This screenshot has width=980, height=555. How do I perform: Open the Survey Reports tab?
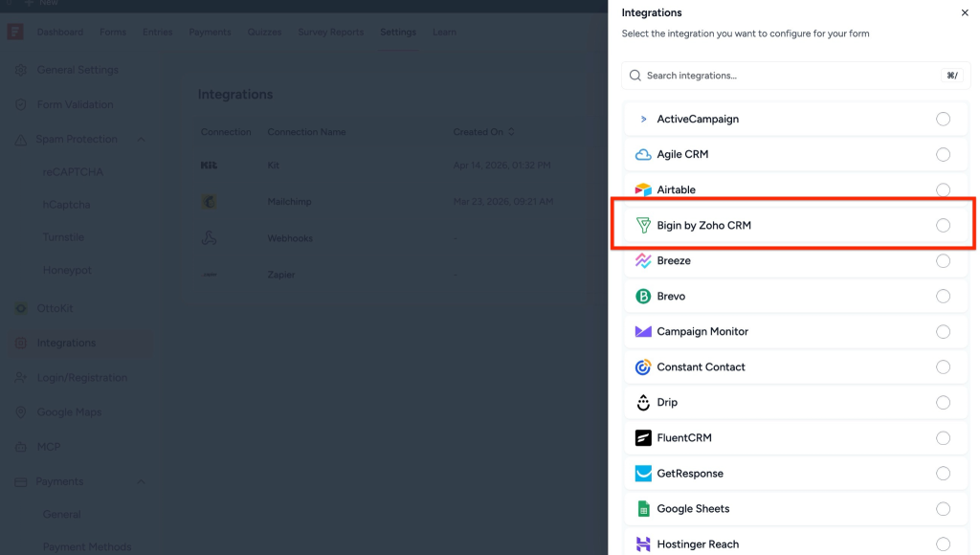330,32
